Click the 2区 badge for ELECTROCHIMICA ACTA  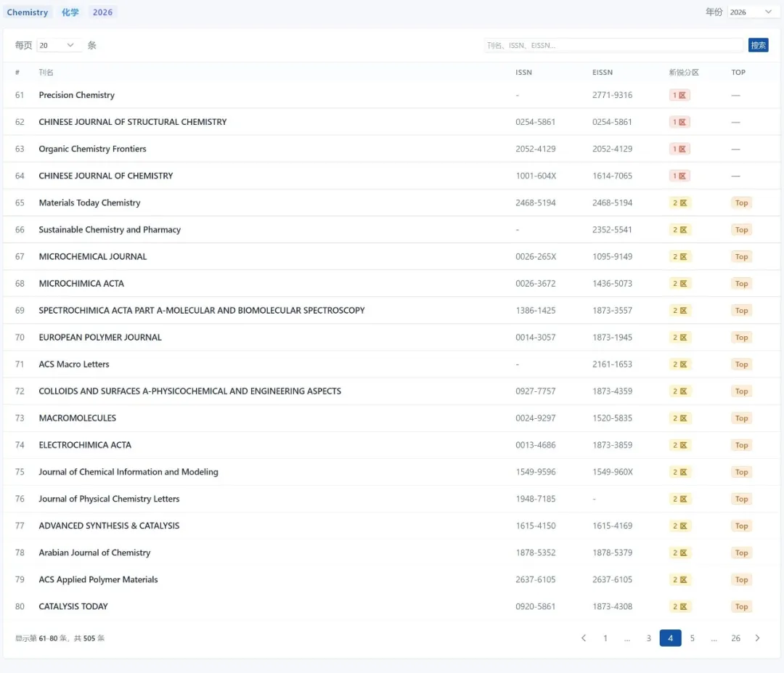(680, 445)
